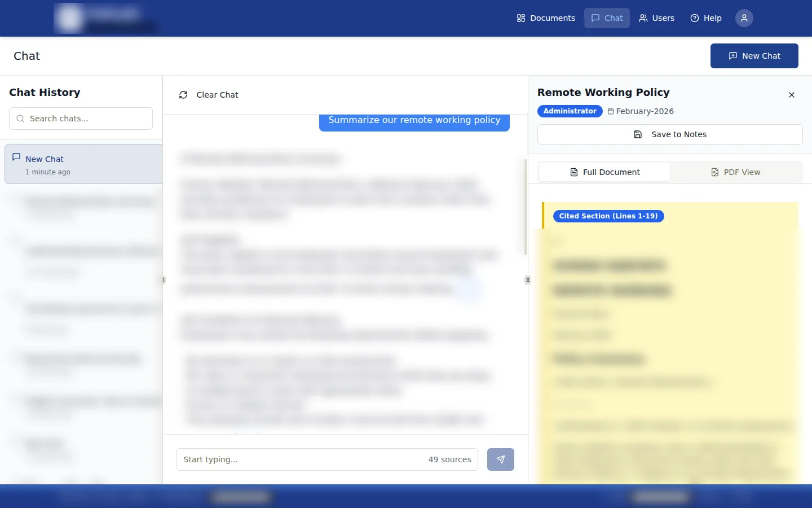Click the Chat History heading

coord(45,92)
